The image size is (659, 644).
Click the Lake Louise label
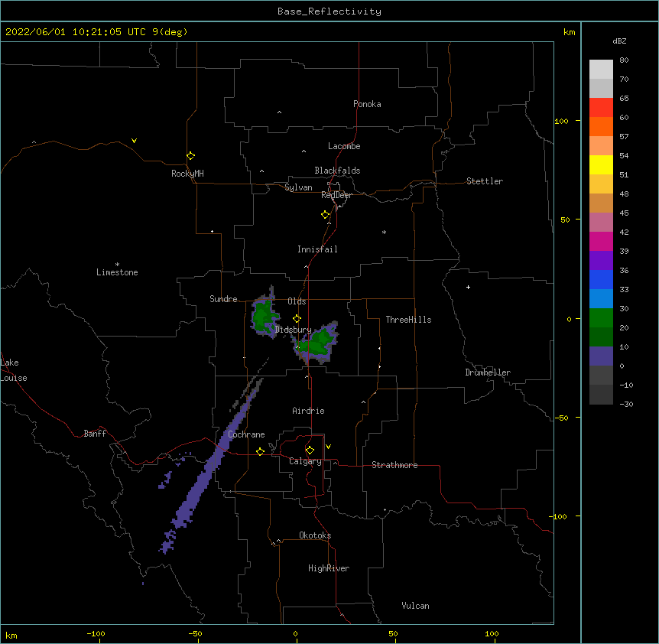pyautogui.click(x=14, y=370)
